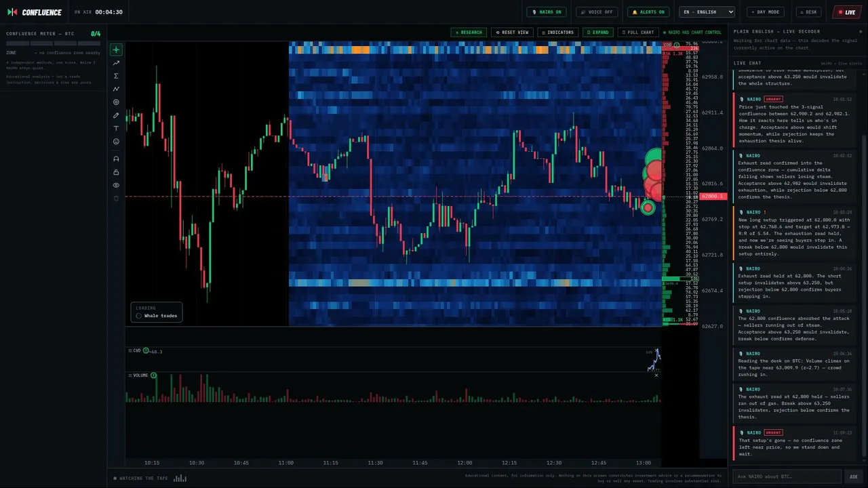868x488 pixels.
Task: Submit question with Ask button
Action: (x=854, y=476)
